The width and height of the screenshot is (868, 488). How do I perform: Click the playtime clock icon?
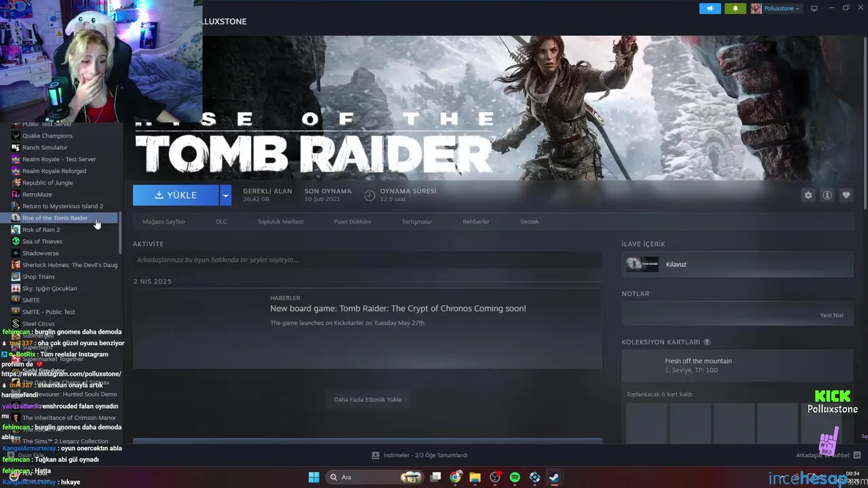pos(370,195)
